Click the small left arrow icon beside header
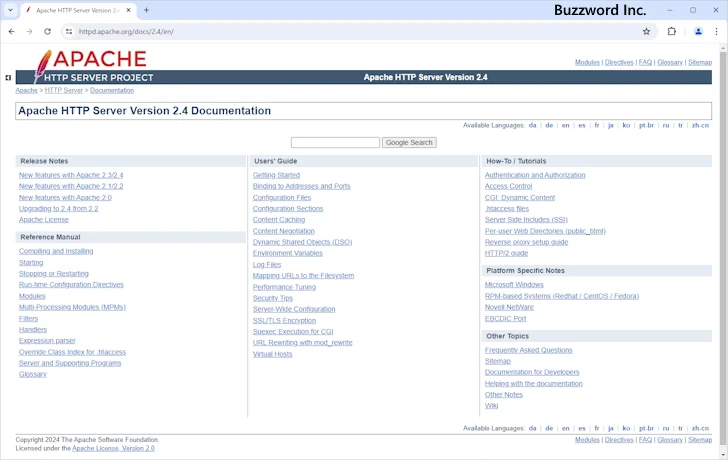This screenshot has height=460, width=728. coord(8,77)
